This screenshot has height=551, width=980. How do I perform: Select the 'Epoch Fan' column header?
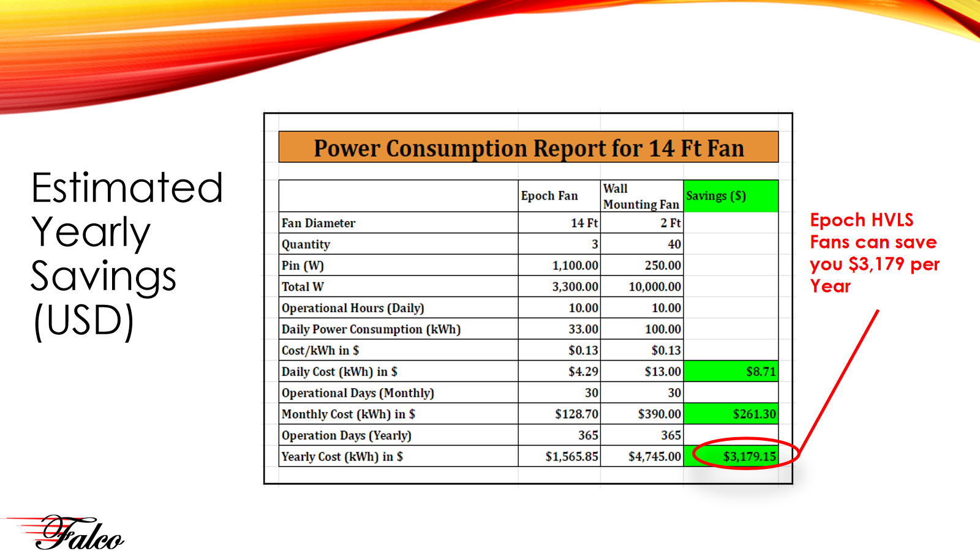coord(559,196)
